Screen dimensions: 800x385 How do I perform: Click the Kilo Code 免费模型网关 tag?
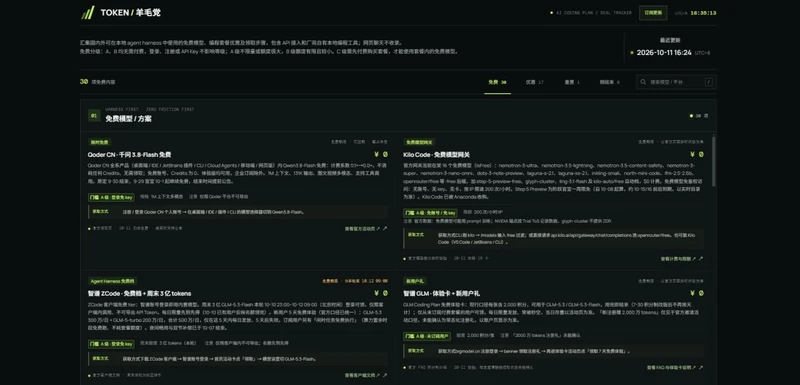tap(419, 142)
